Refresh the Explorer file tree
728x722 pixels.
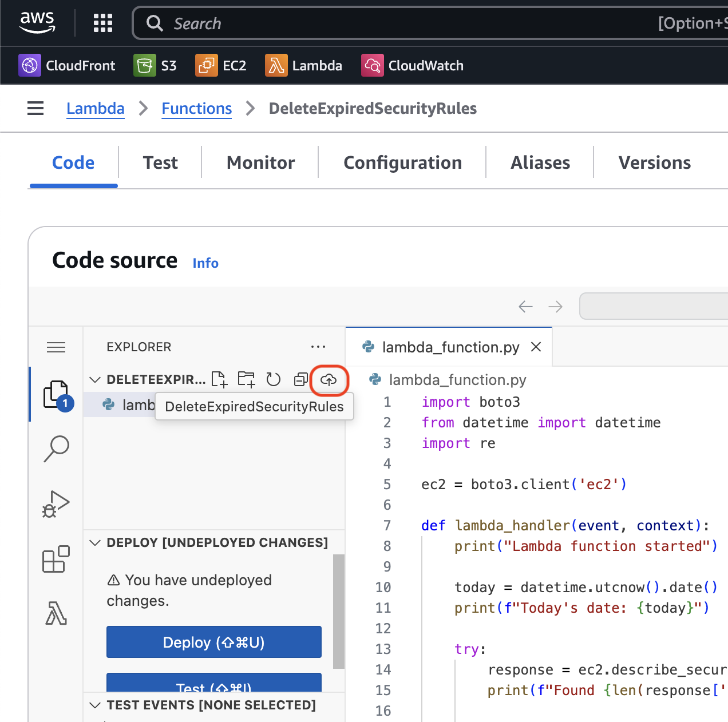[x=274, y=379]
